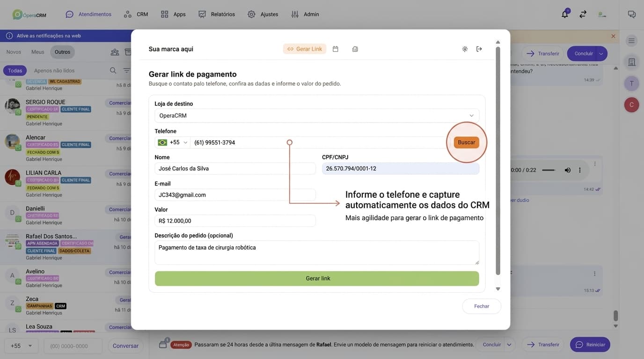
Task: Switch to the Meus tab
Action: pyautogui.click(x=38, y=52)
